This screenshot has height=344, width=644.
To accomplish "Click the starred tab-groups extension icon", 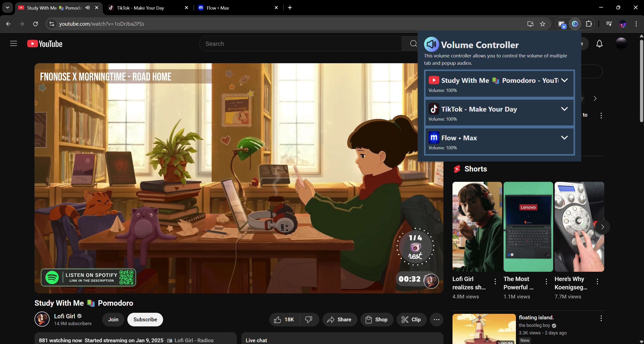I will click(561, 24).
